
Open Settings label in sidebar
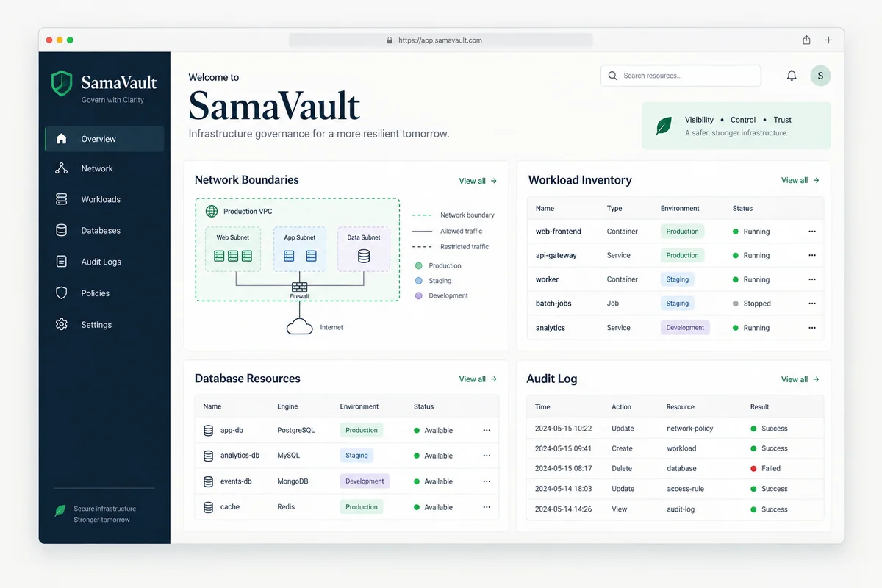96,324
